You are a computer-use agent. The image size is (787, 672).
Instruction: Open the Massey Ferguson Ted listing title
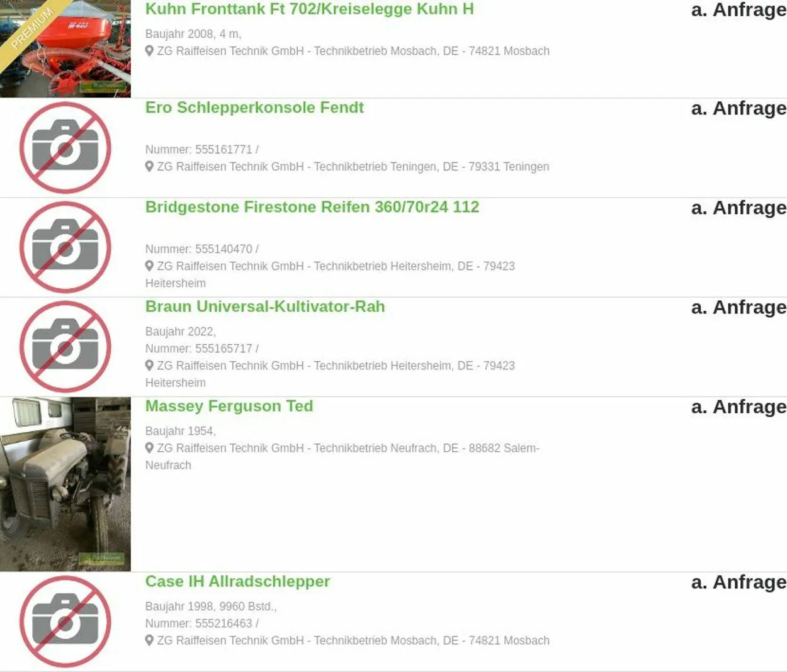[x=229, y=406]
